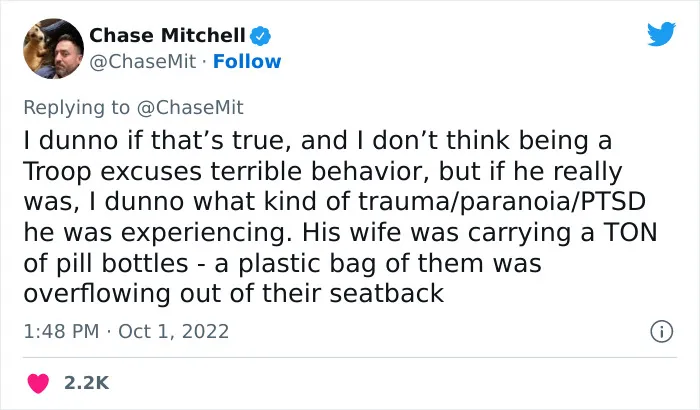Open the Twitter info circle icon
Image resolution: width=700 pixels, height=410 pixels.
tap(662, 331)
